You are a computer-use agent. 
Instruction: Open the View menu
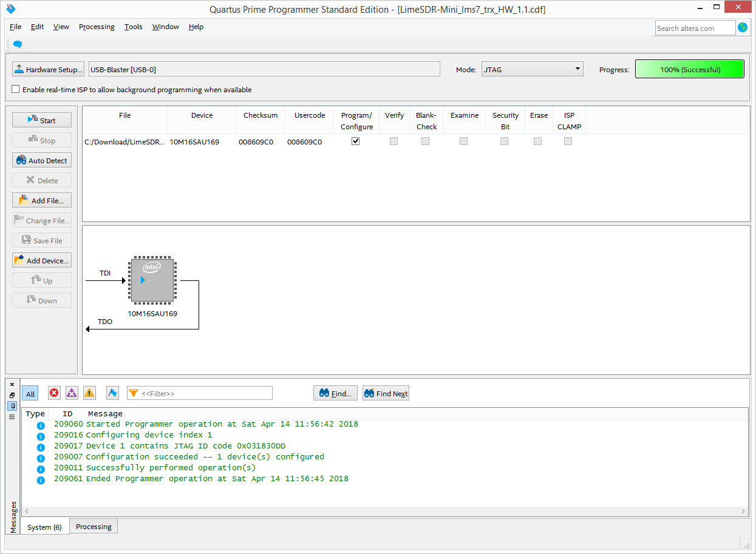(61, 27)
